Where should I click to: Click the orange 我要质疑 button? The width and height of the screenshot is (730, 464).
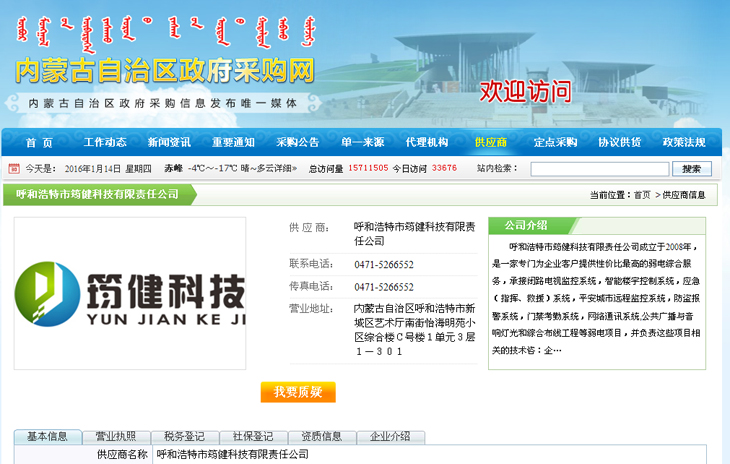(x=298, y=392)
